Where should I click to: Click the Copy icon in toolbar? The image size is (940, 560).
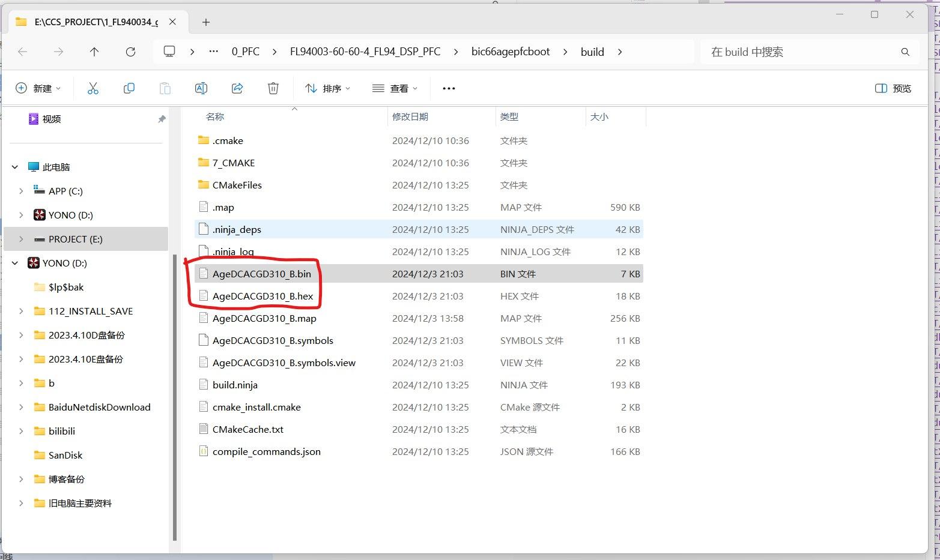[x=129, y=88]
